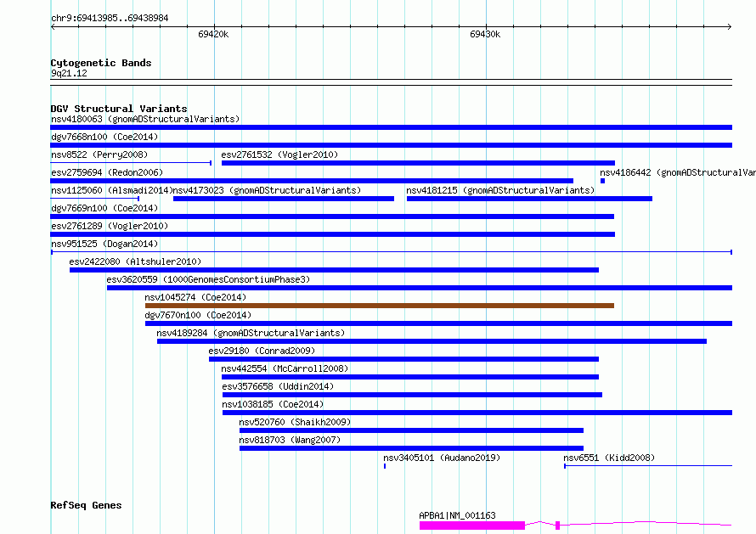Click the nsv4180063 gnomADStructuralVariants label
Viewport: 756px width, 534px height.
(x=145, y=119)
